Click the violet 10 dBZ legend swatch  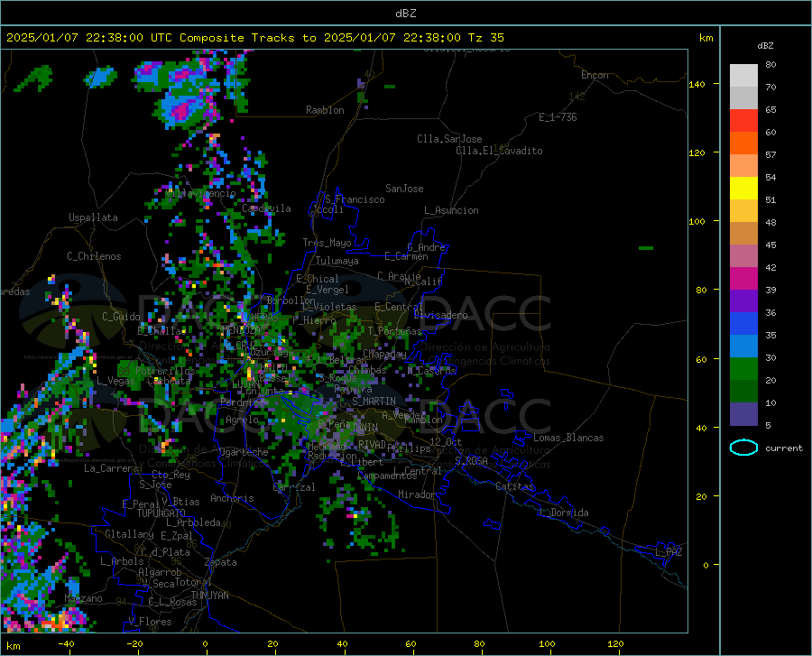743,414
